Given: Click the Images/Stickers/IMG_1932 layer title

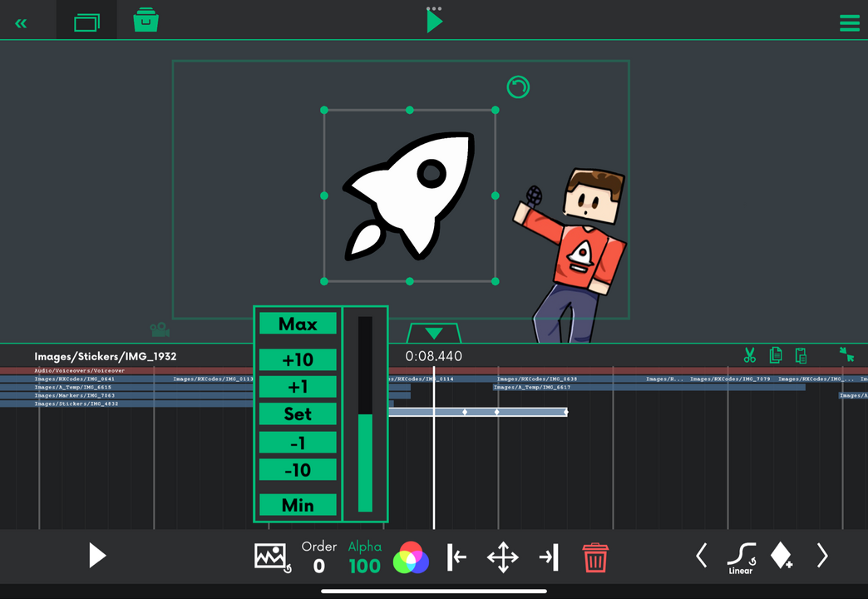Looking at the screenshot, I should [106, 356].
